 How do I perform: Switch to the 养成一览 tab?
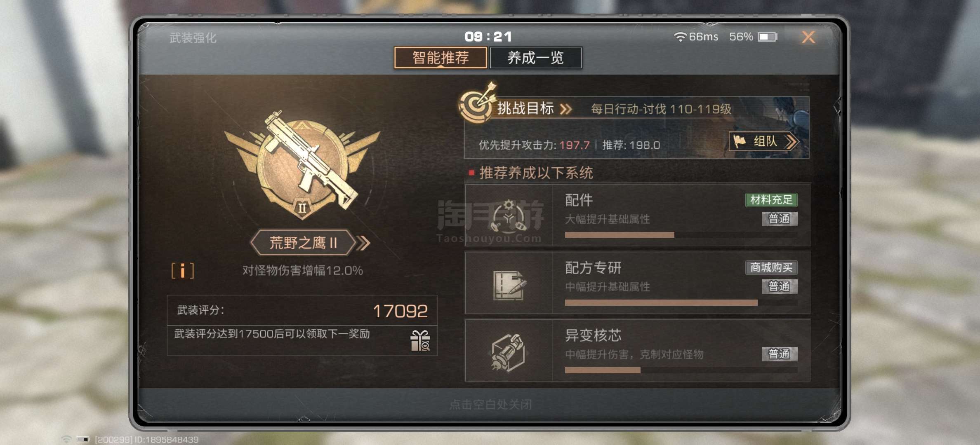pyautogui.click(x=535, y=58)
